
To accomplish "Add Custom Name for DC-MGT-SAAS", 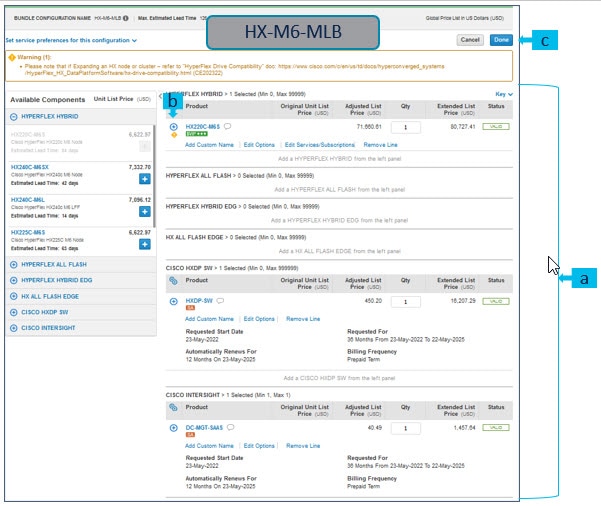I will click(209, 446).
